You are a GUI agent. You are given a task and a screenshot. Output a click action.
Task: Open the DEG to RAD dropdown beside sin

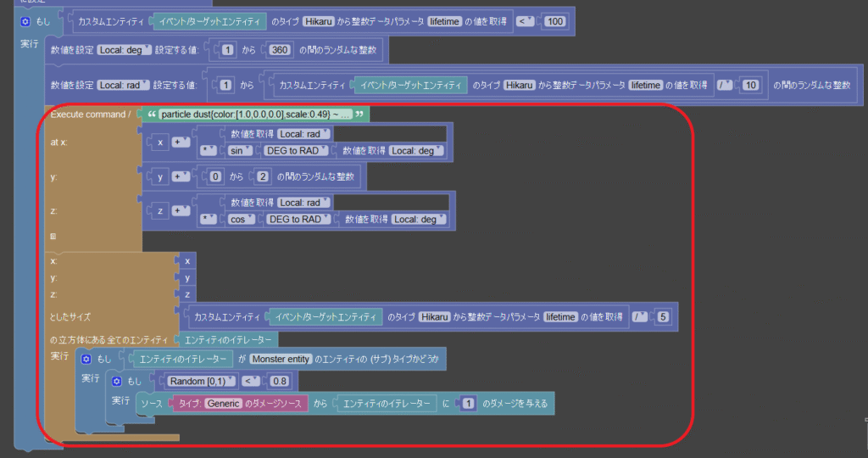click(x=294, y=150)
